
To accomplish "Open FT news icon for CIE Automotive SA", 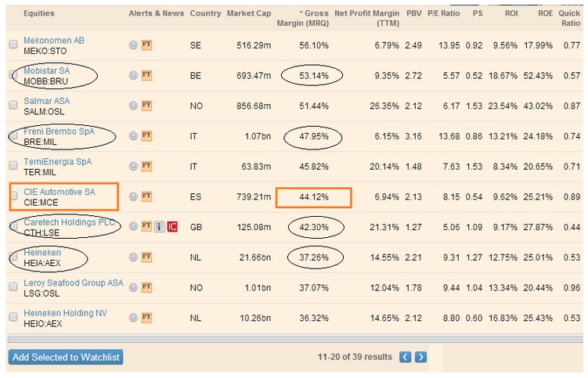I will tap(146, 196).
